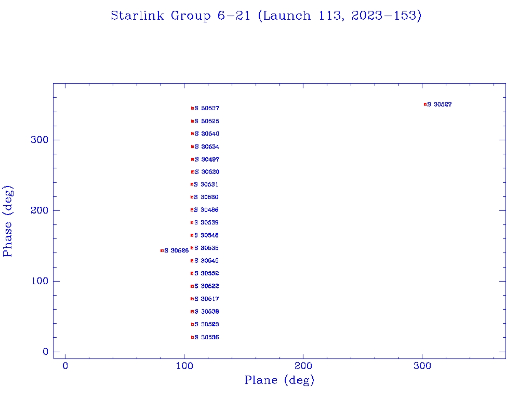This screenshot has height=399, width=532.
Task: Click the Phase axis tick label '300'
Action: [39, 140]
